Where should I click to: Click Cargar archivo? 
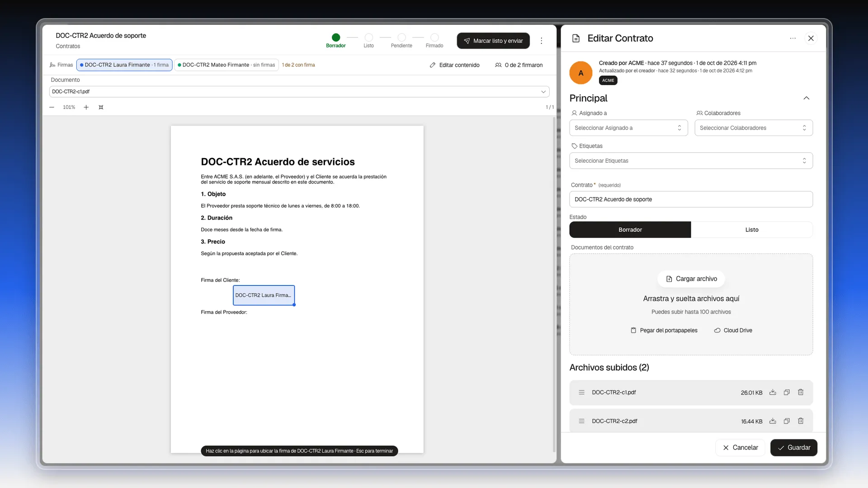691,279
